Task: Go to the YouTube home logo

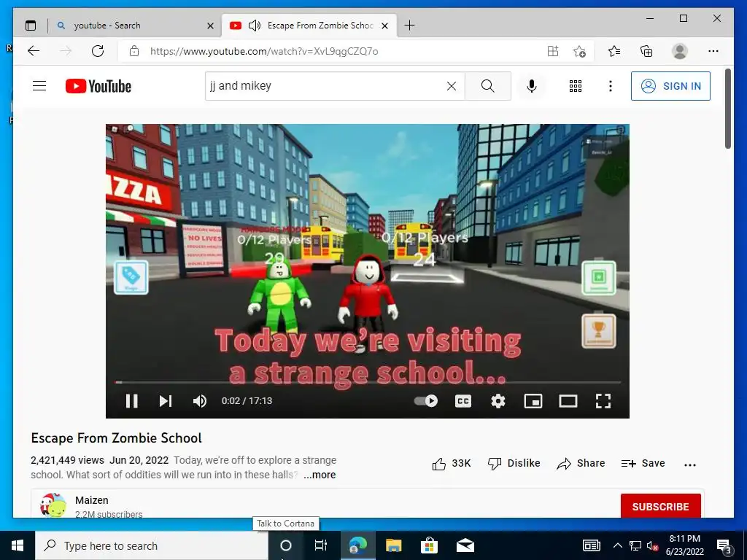Action: [x=98, y=86]
